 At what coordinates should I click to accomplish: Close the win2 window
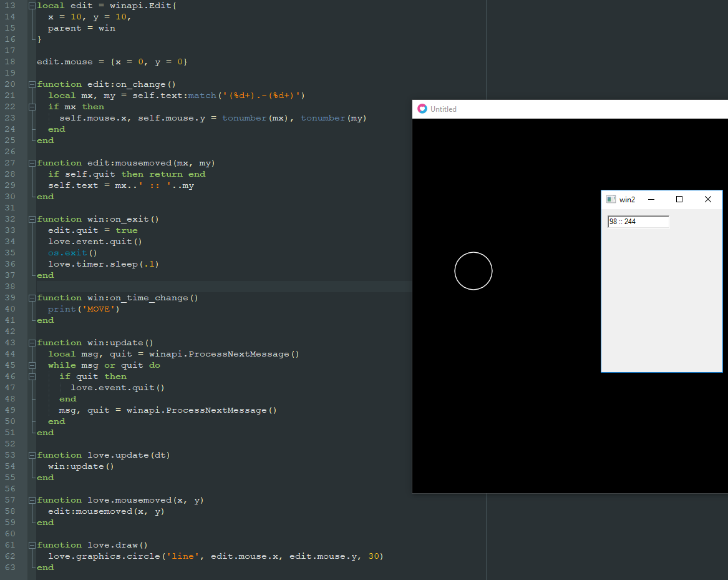click(708, 199)
